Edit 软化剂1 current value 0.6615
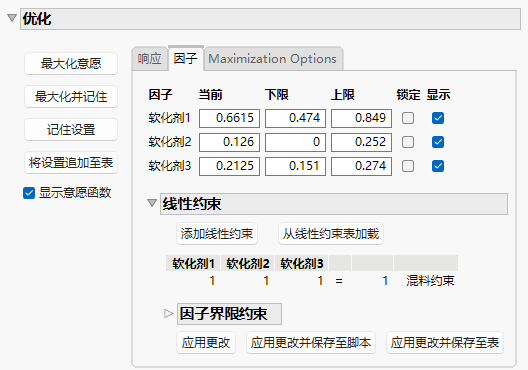Screen dimensions: 528x370 coord(229,118)
